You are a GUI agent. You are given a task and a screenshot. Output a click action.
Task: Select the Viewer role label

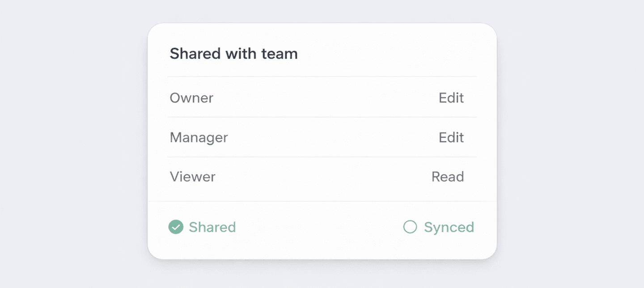(x=192, y=177)
